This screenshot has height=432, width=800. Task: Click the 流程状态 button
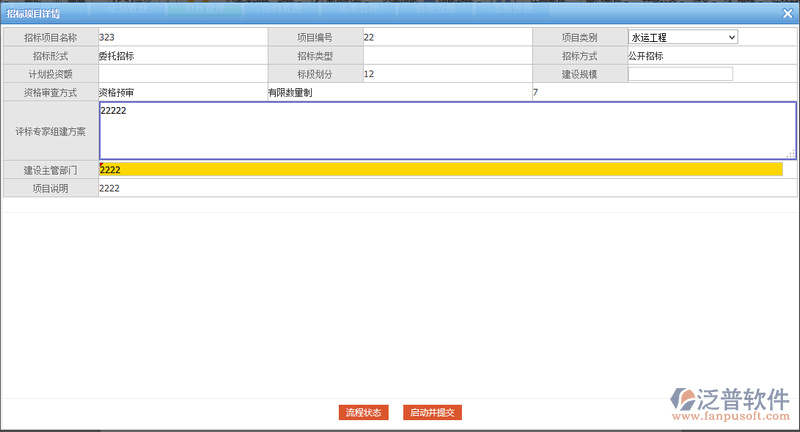[x=363, y=412]
